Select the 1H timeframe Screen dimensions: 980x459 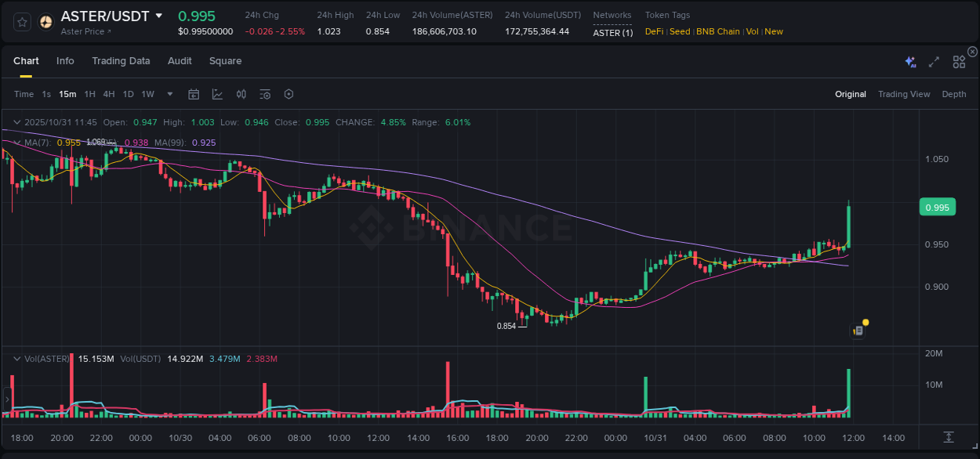point(90,93)
